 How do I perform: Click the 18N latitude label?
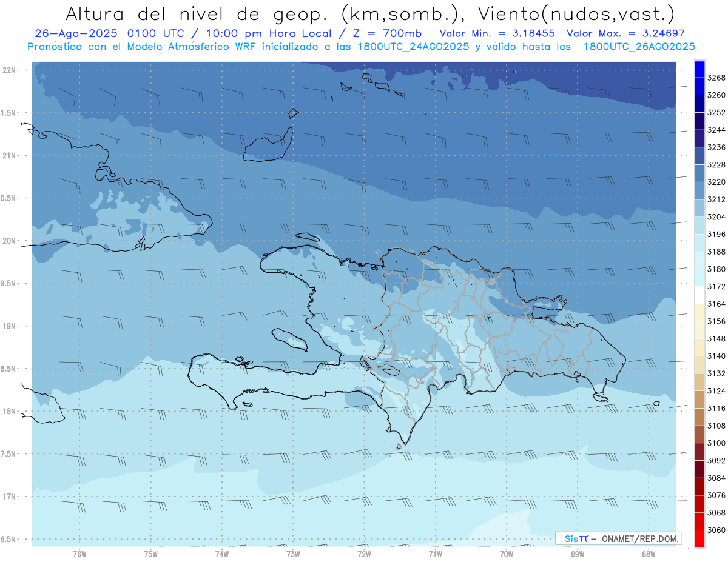click(10, 412)
